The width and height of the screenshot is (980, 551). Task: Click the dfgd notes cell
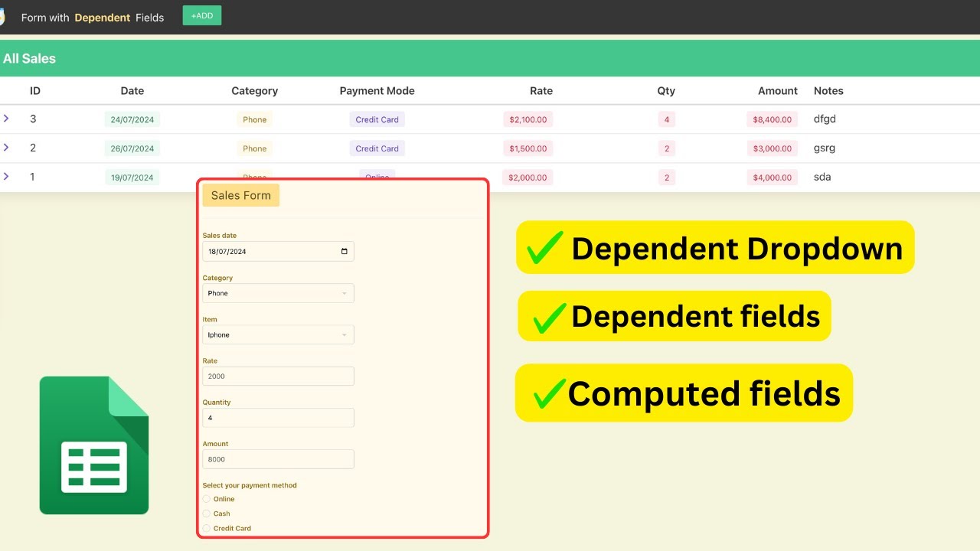pyautogui.click(x=825, y=119)
